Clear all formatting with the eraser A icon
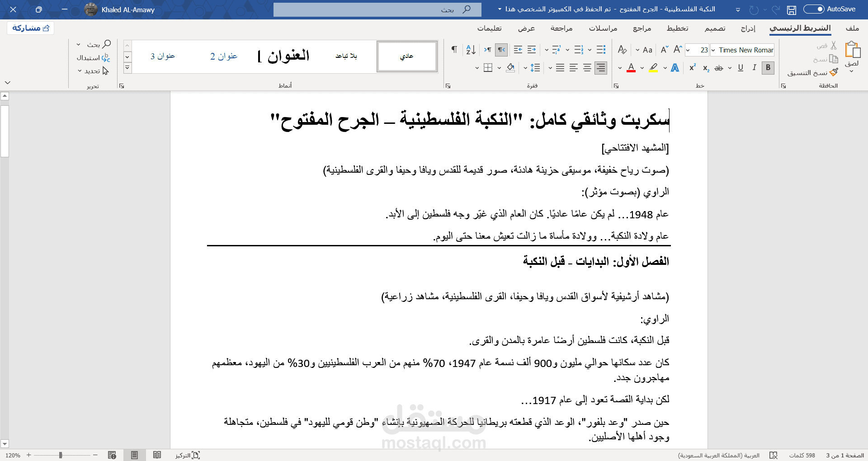The image size is (868, 461). click(x=622, y=50)
